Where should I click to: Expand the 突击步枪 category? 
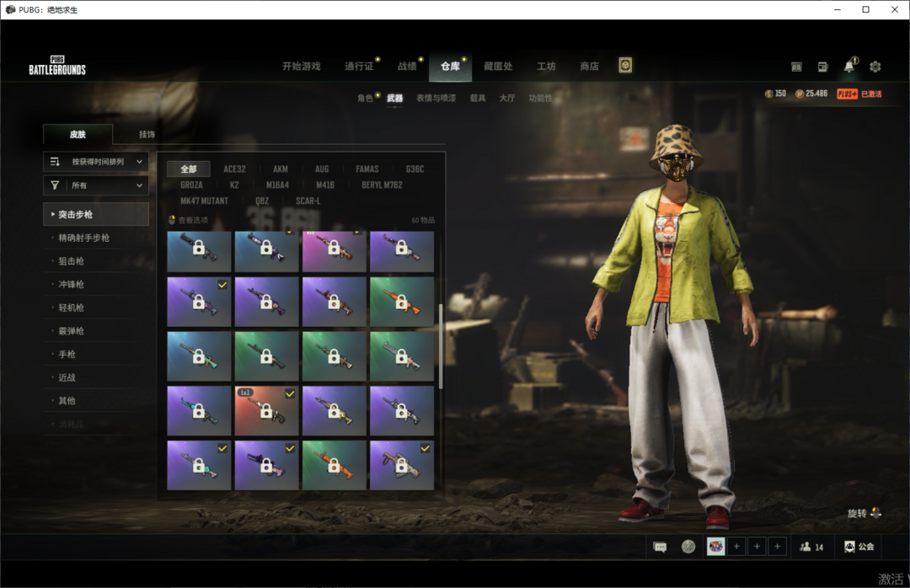96,214
